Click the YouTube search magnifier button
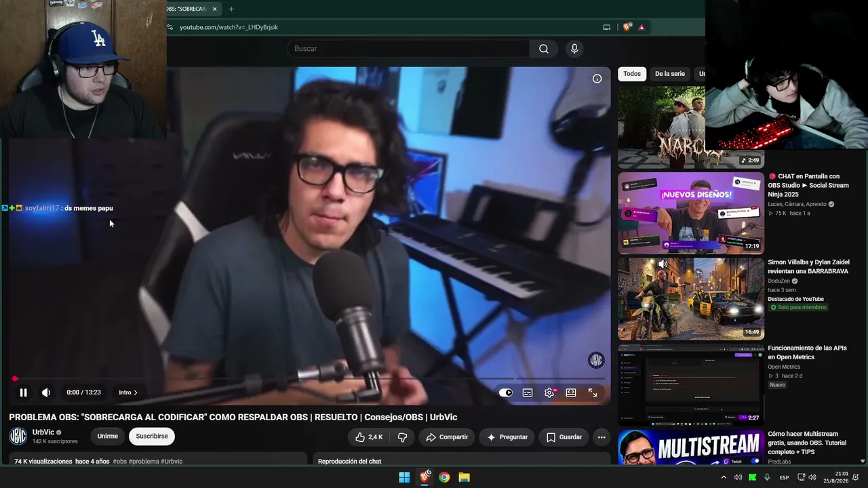 [544, 49]
